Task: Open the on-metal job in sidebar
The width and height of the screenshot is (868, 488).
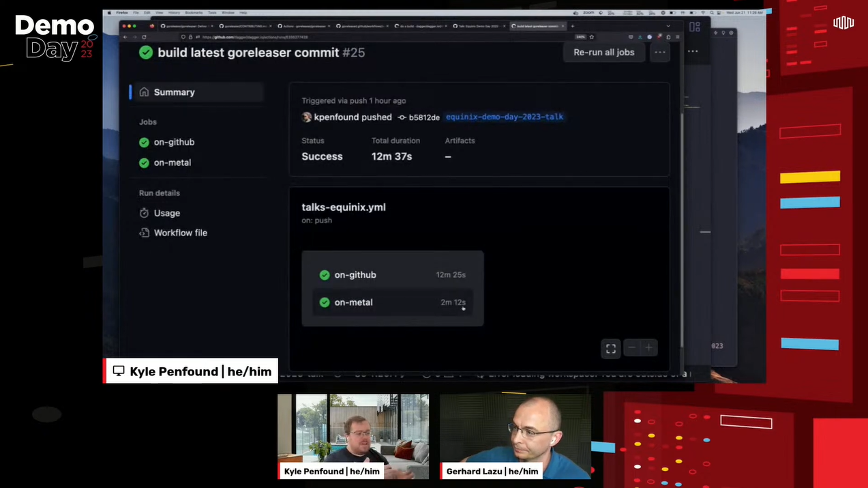Action: (173, 162)
